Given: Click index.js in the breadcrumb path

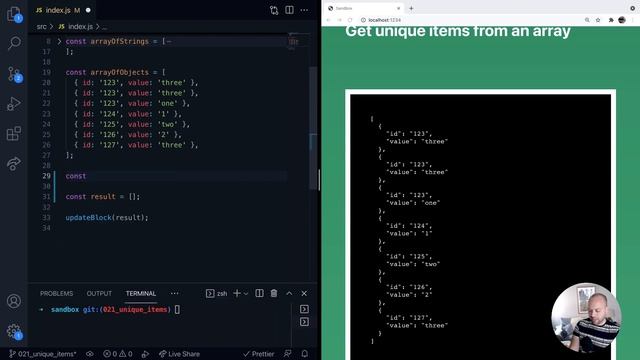Looking at the screenshot, I should point(80,27).
